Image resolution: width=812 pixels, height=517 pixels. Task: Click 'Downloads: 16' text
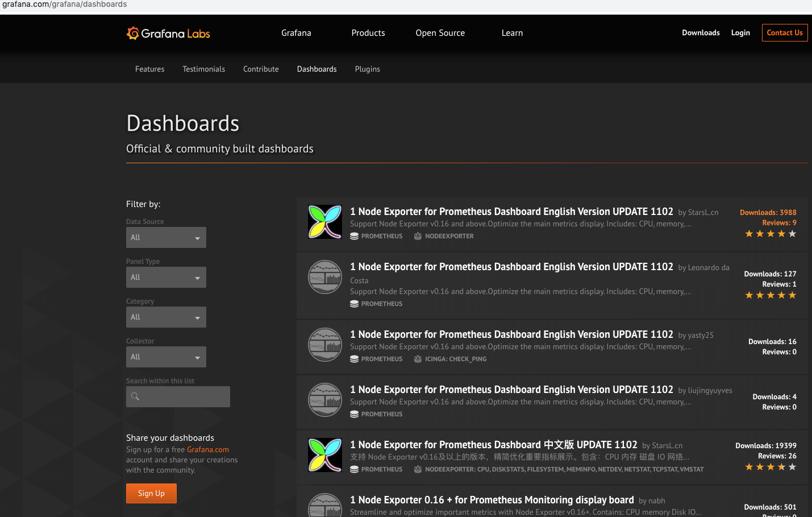(x=772, y=341)
